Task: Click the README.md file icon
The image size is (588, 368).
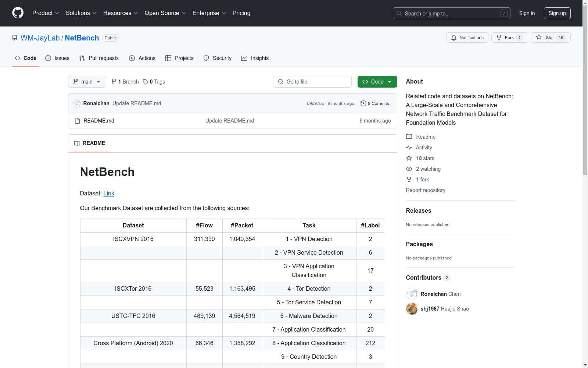Action: coord(77,121)
